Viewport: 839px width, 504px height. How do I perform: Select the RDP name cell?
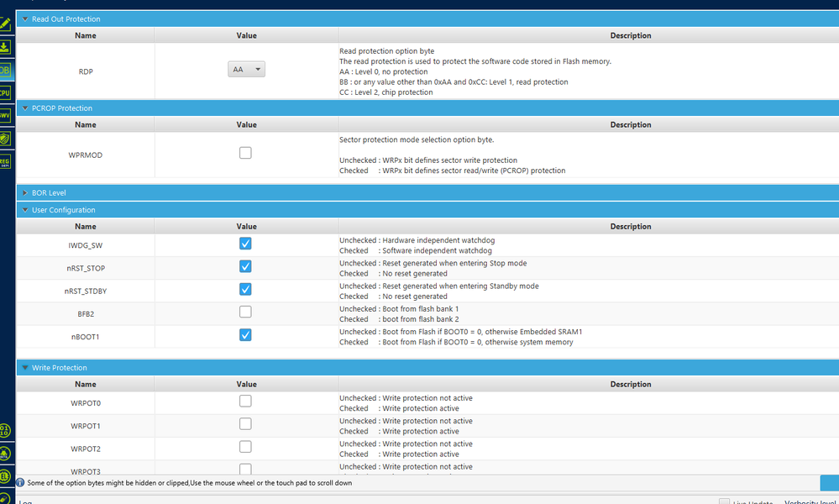86,71
